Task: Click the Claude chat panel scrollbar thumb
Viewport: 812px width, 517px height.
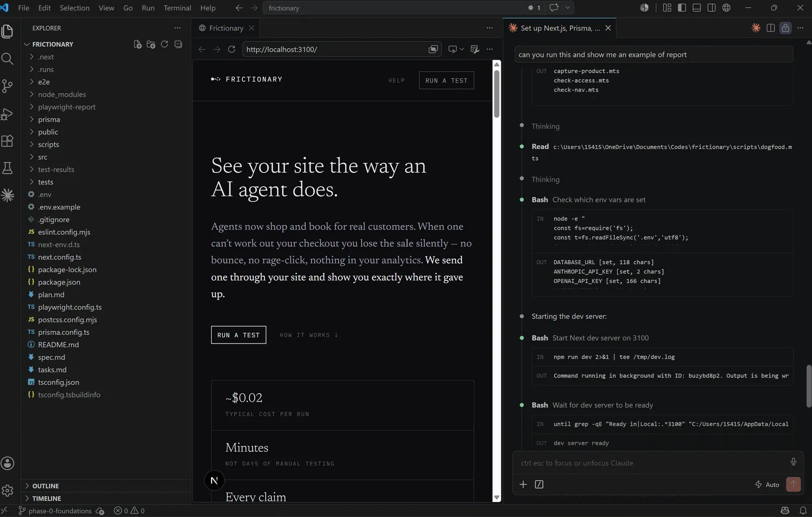Action: 808,386
